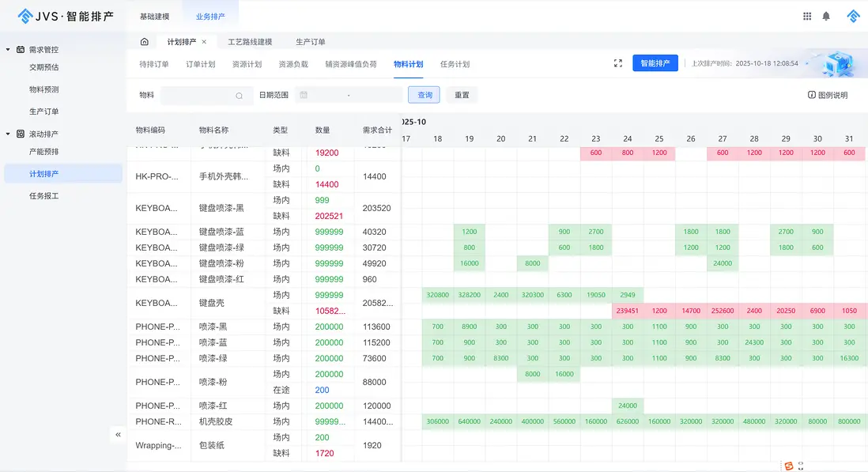Click the 机壳胶皮 material name
This screenshot has height=472, width=868.
click(216, 421)
